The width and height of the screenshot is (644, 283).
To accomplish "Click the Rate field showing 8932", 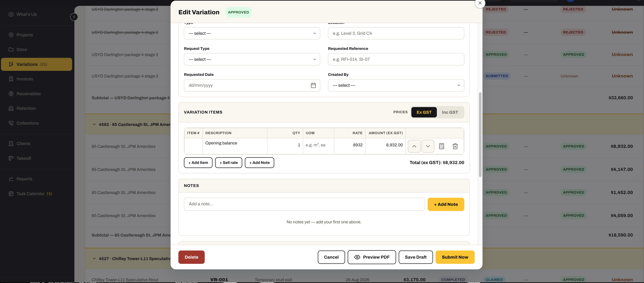I will (x=350, y=145).
